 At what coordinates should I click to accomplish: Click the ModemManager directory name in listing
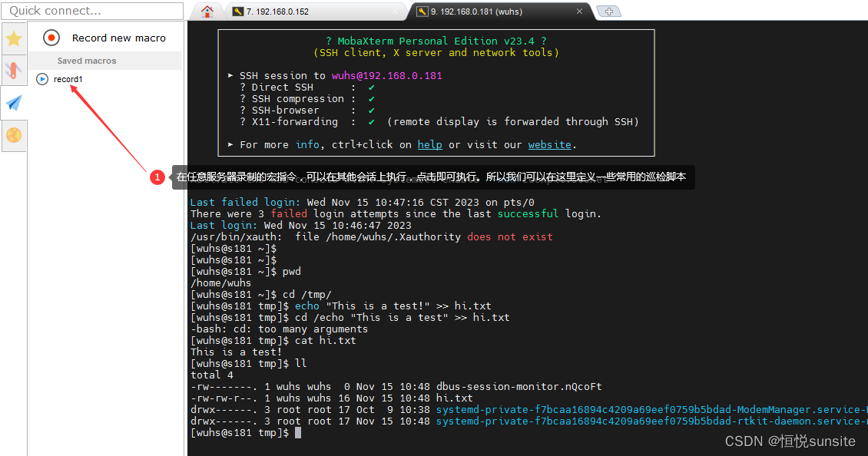(x=651, y=410)
